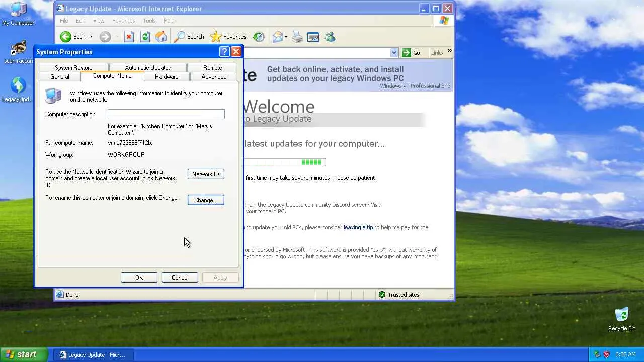Click the Legacy Update taskbar button
Image resolution: width=644 pixels, height=362 pixels.
point(94,355)
